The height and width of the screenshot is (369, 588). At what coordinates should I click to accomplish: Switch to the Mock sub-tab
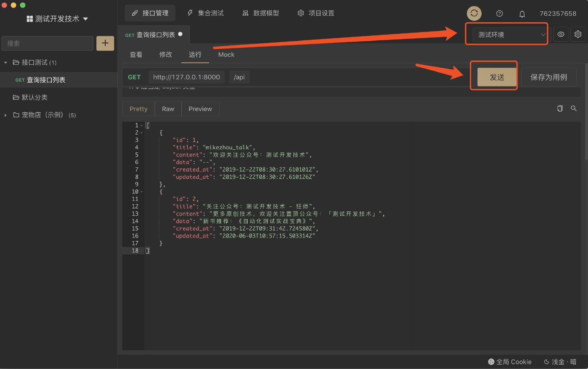226,55
